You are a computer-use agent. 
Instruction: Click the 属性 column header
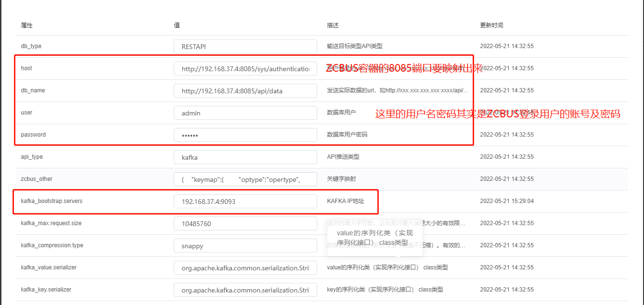coord(27,25)
